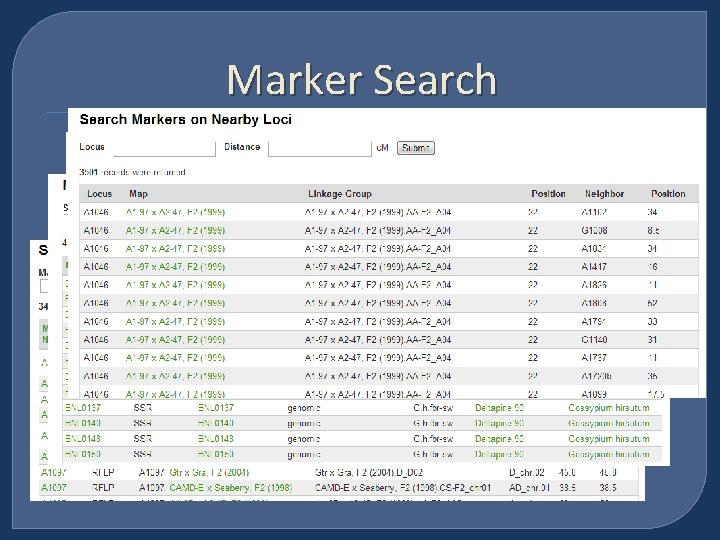
Task: Select the neighbor cell G1140
Action: pyautogui.click(x=594, y=340)
